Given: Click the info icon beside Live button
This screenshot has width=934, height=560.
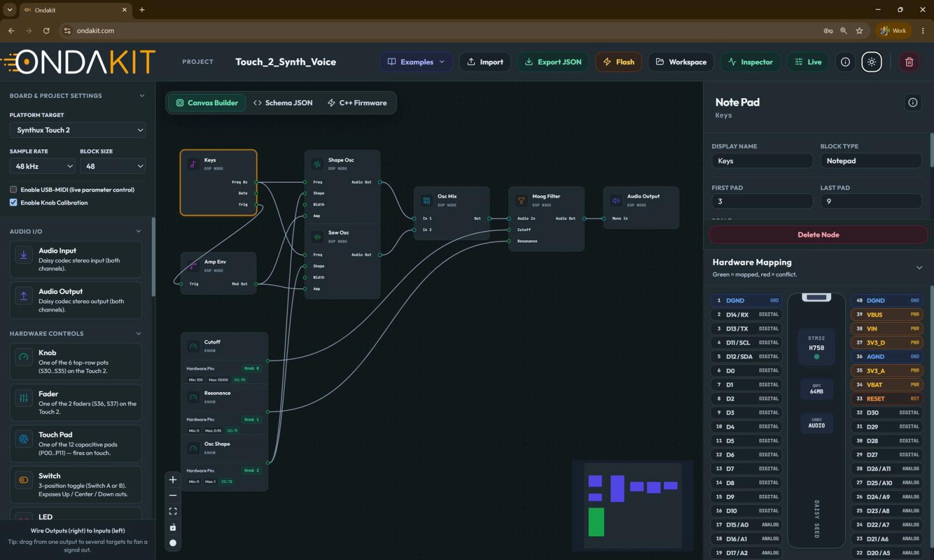Looking at the screenshot, I should [845, 62].
